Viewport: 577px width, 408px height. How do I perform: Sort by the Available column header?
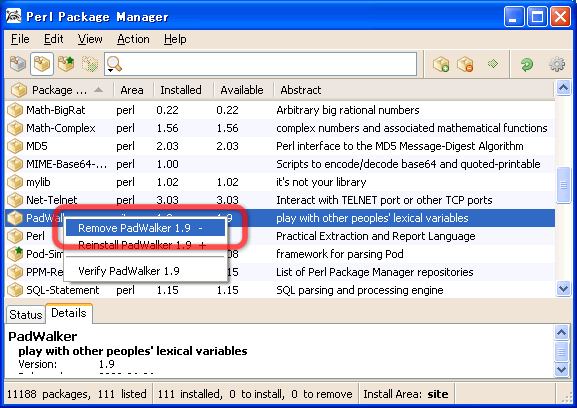242,90
